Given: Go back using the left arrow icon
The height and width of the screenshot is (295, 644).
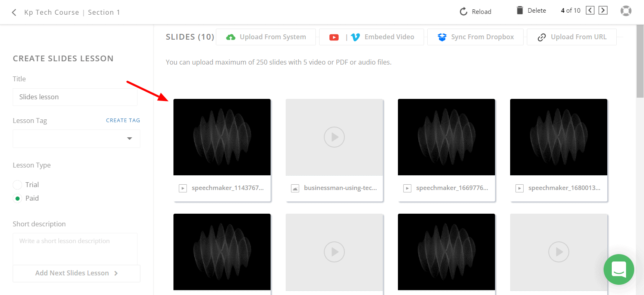Looking at the screenshot, I should (14, 12).
